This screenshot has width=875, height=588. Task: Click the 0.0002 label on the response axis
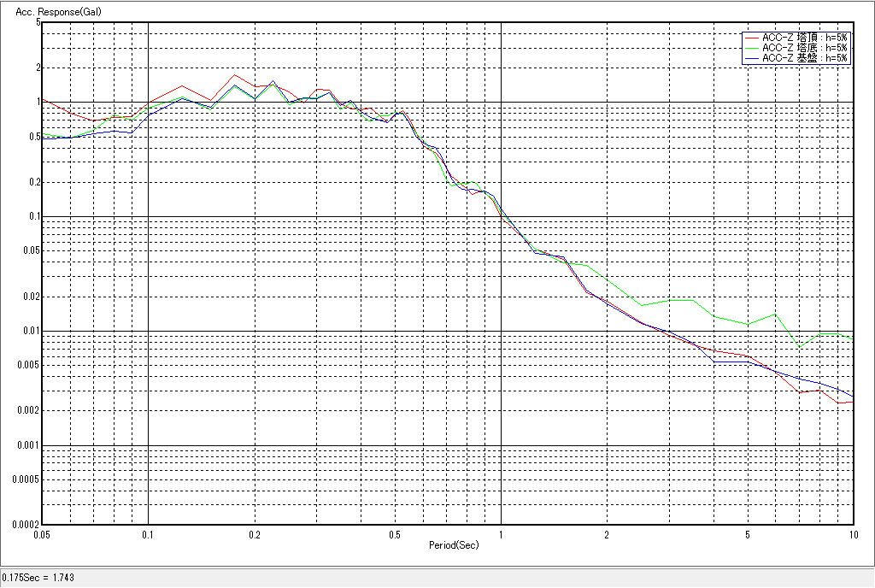click(x=24, y=525)
